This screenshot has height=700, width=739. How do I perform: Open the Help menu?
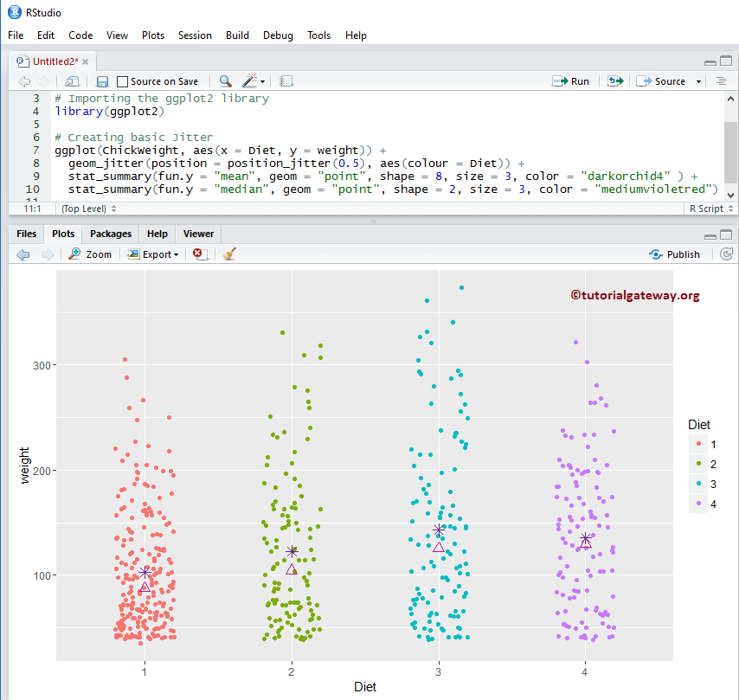click(356, 35)
